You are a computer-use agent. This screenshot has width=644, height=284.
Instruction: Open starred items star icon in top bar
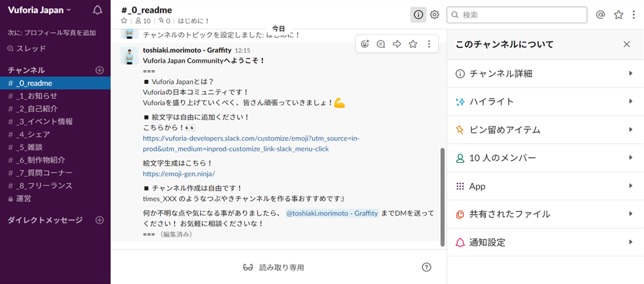point(619,15)
